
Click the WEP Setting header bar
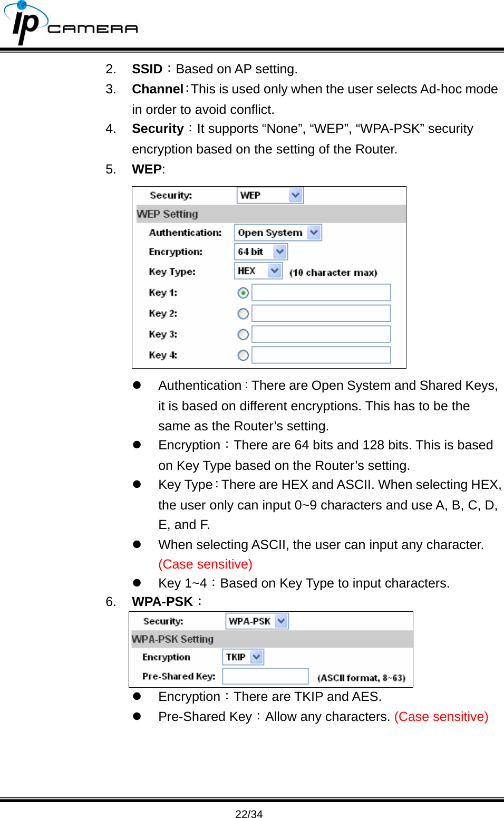[x=268, y=214]
